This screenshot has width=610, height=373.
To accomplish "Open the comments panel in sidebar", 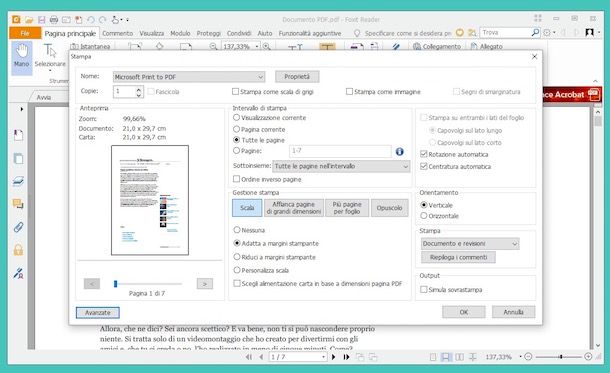I will (18, 204).
